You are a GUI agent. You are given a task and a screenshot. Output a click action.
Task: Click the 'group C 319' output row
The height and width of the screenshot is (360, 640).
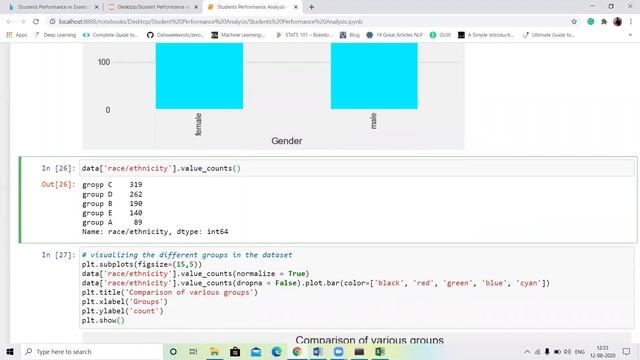[x=112, y=184]
